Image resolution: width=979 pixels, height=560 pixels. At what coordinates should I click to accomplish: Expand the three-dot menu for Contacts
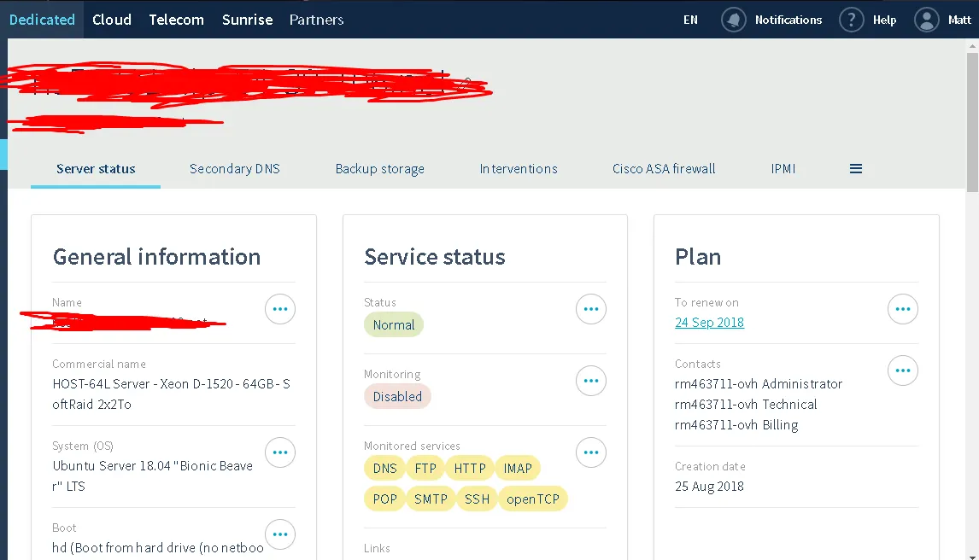903,370
